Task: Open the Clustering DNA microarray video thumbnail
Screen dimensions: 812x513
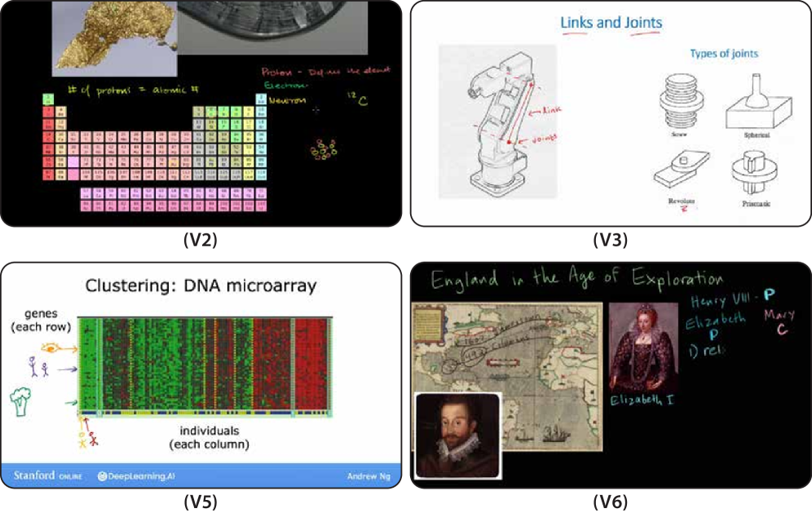Action: coord(201,375)
